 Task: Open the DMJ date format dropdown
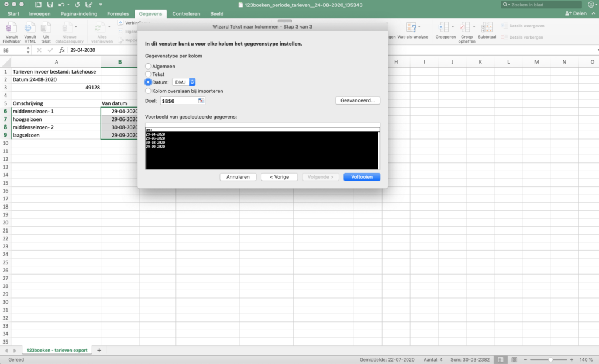click(184, 82)
